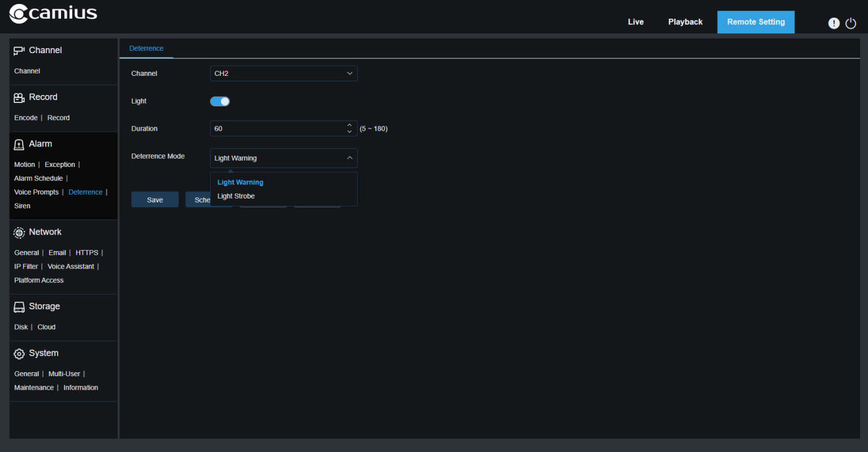Click the Channel section camera icon
Screen dimensions: 868x452
[19, 51]
